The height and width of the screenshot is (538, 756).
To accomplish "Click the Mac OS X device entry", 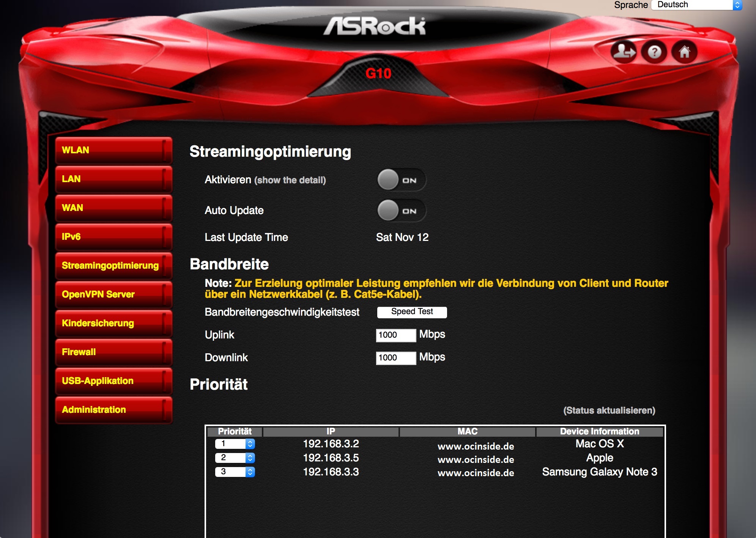I will (600, 444).
